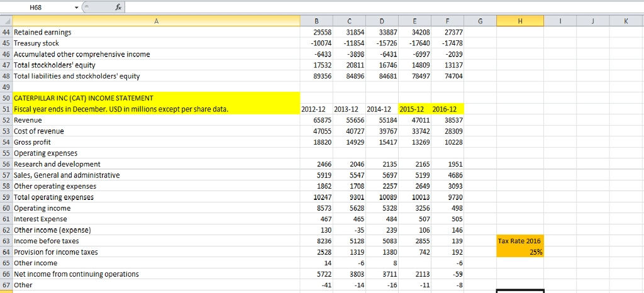Click 'Provision for income taxes' cell
The height and width of the screenshot is (293, 644).
tap(156, 252)
